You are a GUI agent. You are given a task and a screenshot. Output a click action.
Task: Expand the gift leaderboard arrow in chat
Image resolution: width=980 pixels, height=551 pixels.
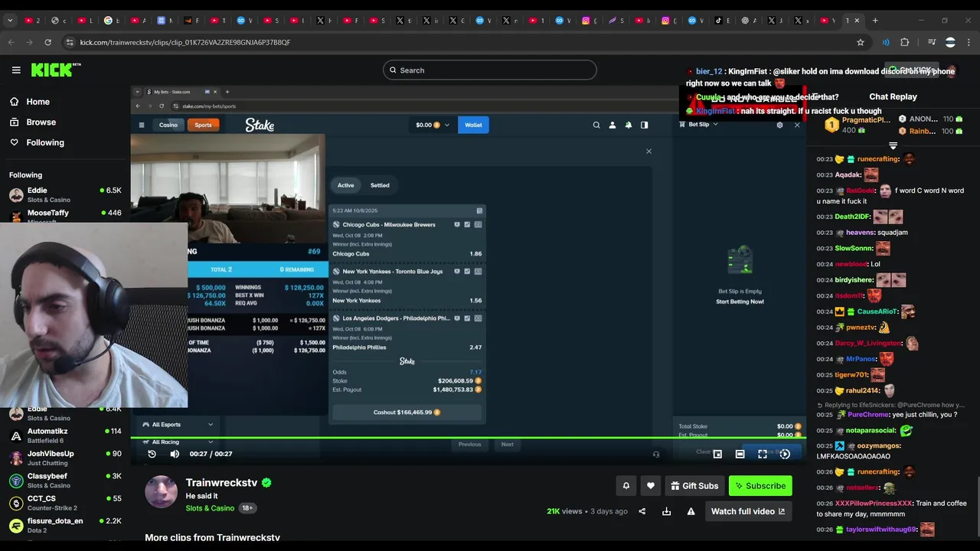click(x=893, y=145)
